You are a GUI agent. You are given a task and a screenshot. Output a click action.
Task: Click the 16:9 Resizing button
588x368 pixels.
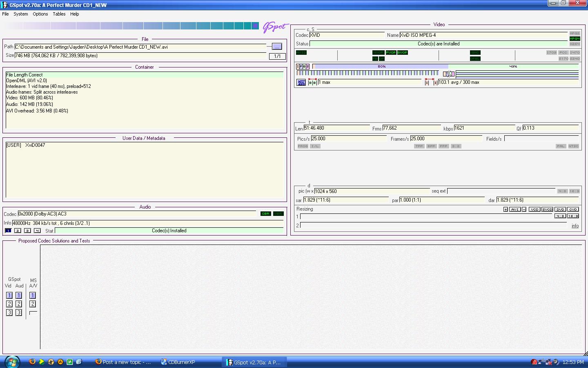pyautogui.click(x=573, y=216)
